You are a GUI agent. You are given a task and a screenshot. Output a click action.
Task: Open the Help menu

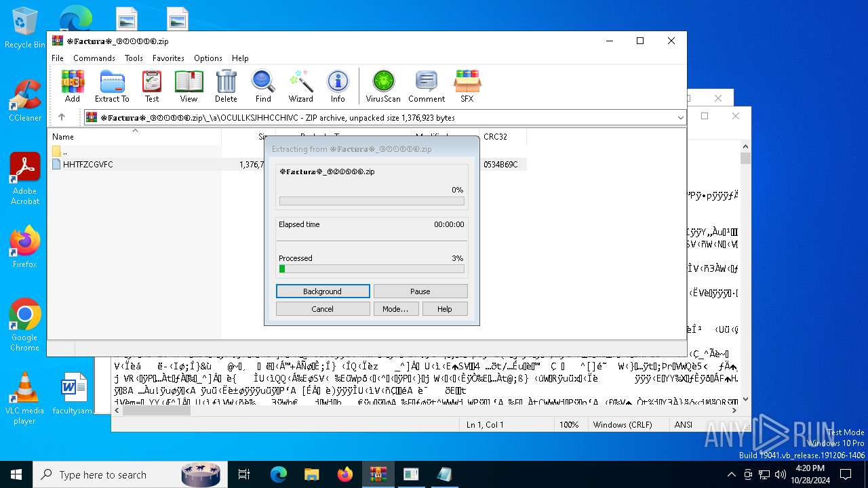[x=240, y=58]
